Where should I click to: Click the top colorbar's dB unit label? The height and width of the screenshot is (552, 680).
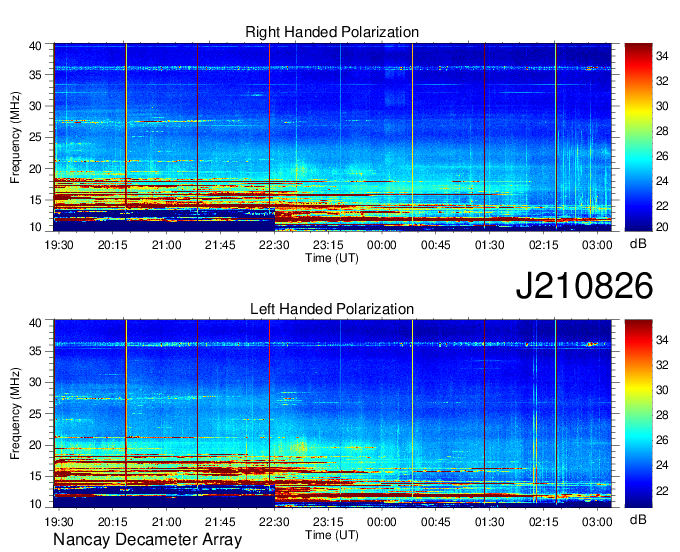pos(638,244)
